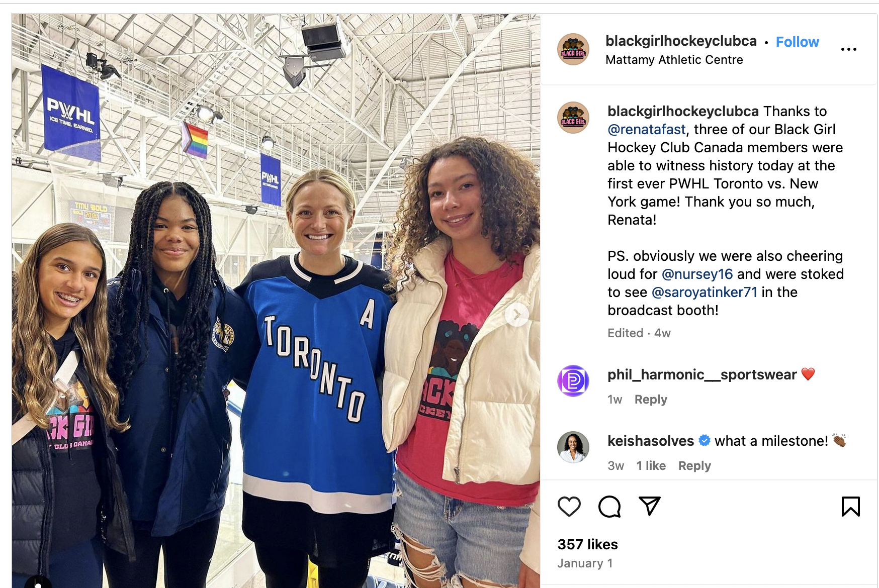Open keishasolves username link
The width and height of the screenshot is (879, 588).
click(651, 441)
